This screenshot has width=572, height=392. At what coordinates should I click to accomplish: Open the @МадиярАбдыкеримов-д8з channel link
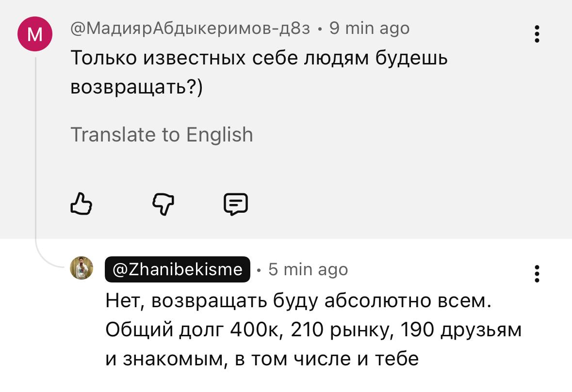pos(190,29)
